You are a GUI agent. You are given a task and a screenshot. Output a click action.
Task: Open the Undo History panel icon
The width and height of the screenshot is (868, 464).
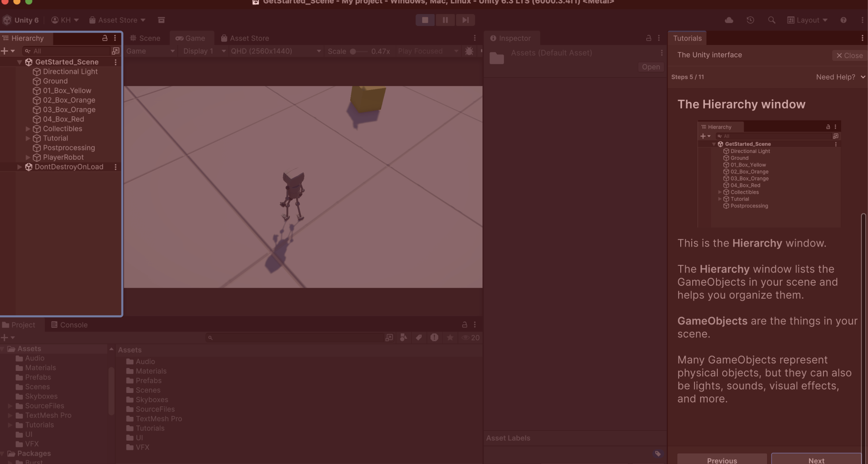[x=750, y=20]
